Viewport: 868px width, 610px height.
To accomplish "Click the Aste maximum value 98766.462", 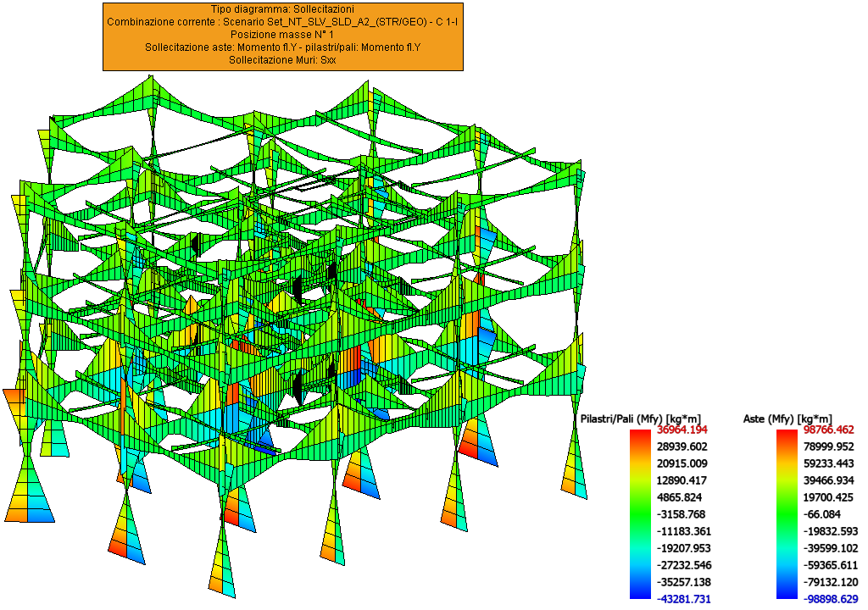I will (x=829, y=430).
